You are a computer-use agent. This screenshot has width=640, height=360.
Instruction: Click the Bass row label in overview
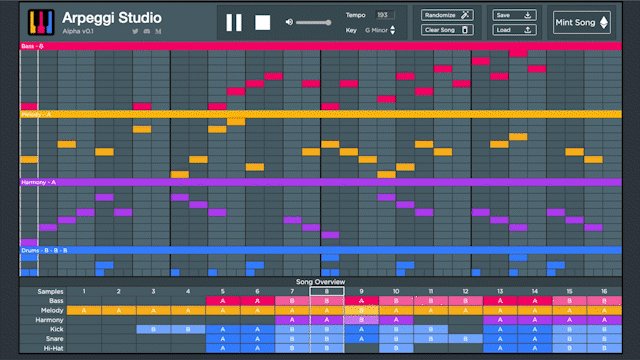pos(56,301)
